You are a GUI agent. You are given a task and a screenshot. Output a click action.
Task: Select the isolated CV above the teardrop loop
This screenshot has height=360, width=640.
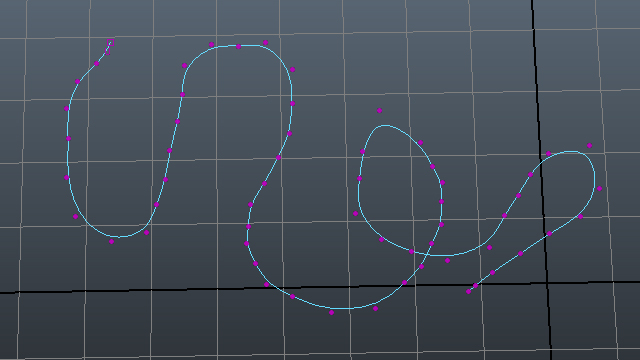[380, 111]
